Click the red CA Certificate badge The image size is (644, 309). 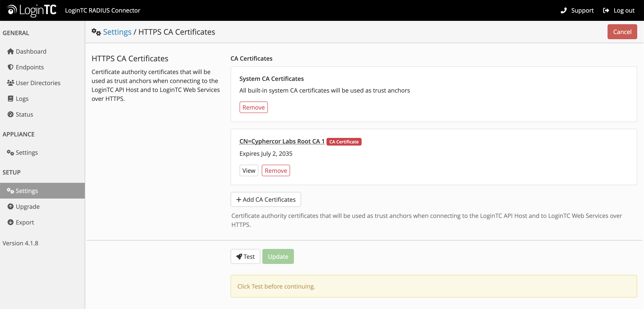pyautogui.click(x=344, y=142)
